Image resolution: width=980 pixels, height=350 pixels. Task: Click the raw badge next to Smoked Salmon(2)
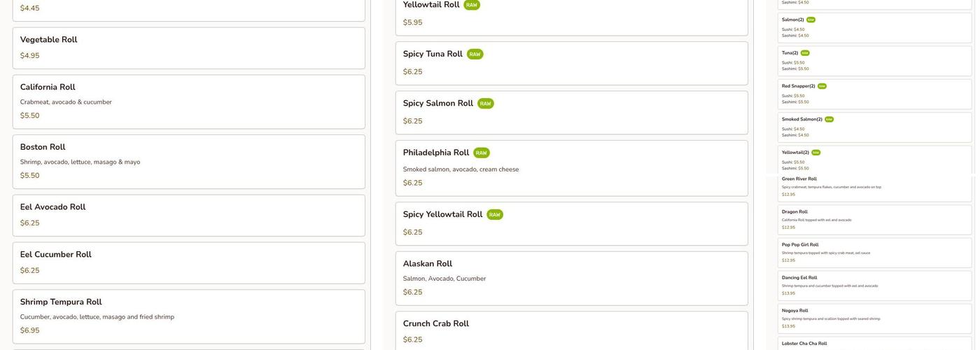point(829,120)
